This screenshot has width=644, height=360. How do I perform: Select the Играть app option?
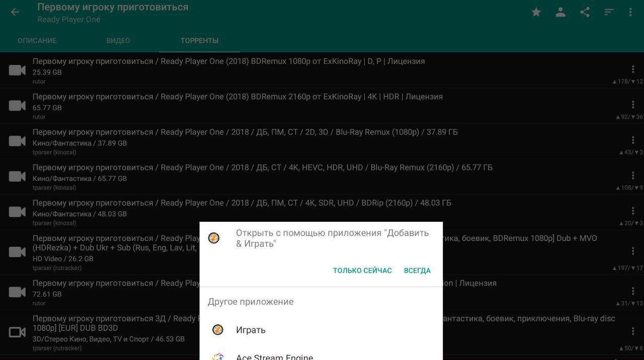(321, 330)
